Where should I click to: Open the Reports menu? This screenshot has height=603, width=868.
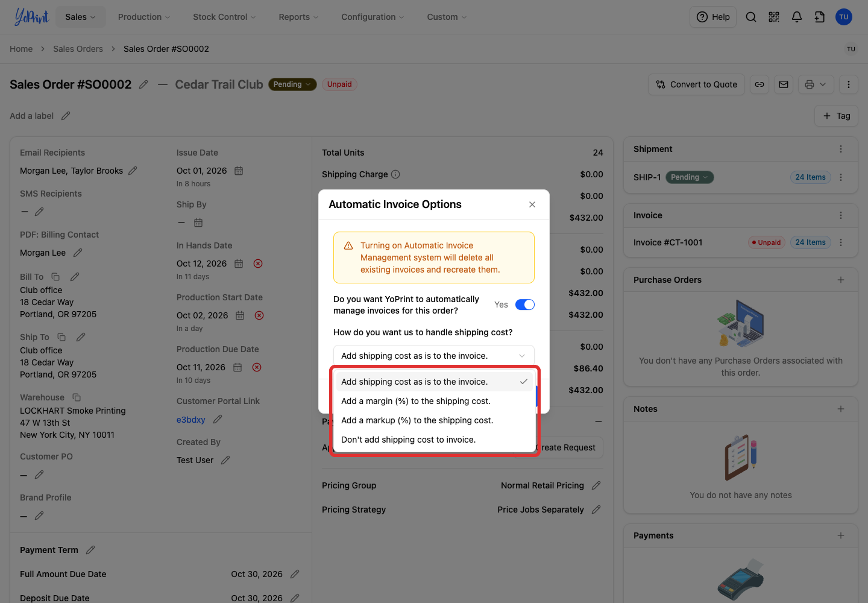[x=298, y=17]
